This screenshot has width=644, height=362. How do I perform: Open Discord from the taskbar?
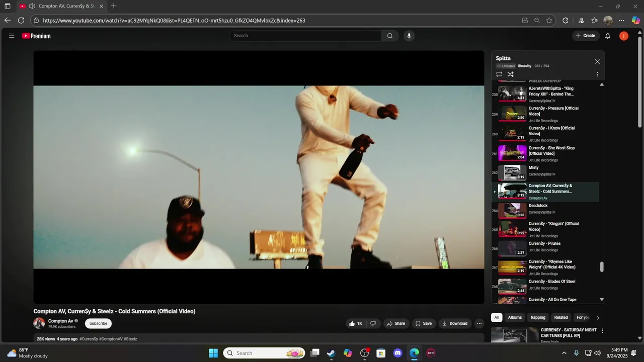coord(397,353)
